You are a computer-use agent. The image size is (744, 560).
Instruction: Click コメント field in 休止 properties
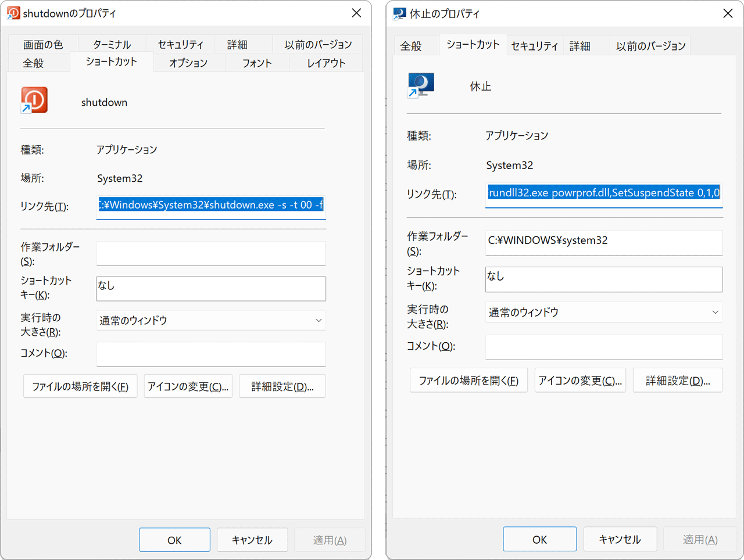(604, 347)
